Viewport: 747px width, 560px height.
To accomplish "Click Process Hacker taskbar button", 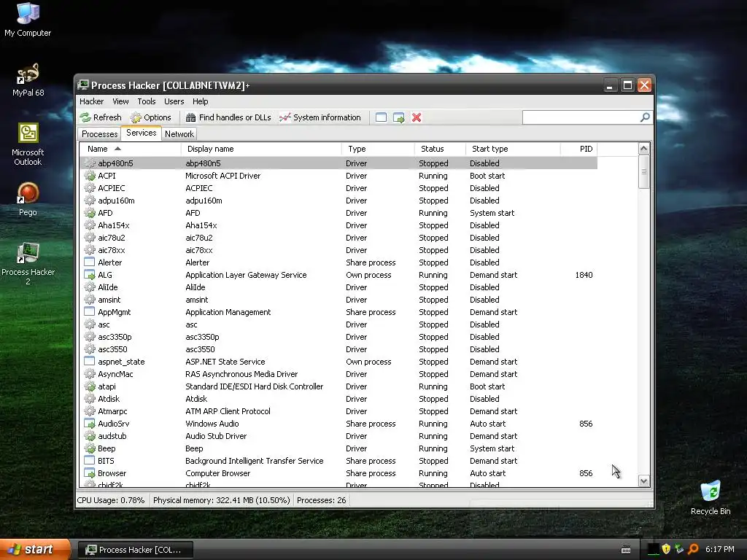I will click(135, 550).
